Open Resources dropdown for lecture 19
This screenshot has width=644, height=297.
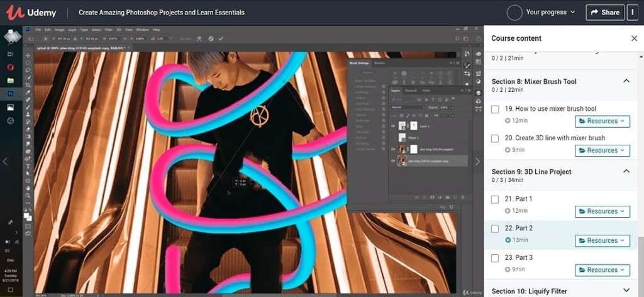click(602, 121)
